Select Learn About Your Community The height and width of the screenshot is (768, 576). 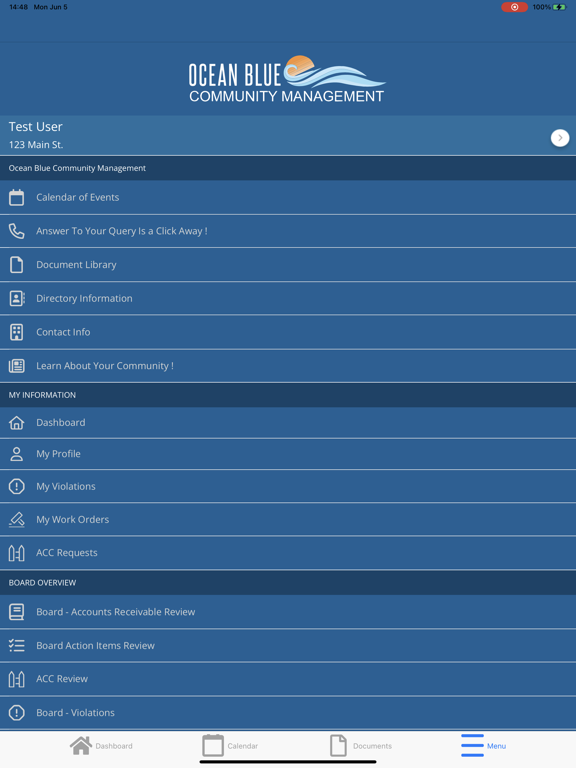[288, 366]
